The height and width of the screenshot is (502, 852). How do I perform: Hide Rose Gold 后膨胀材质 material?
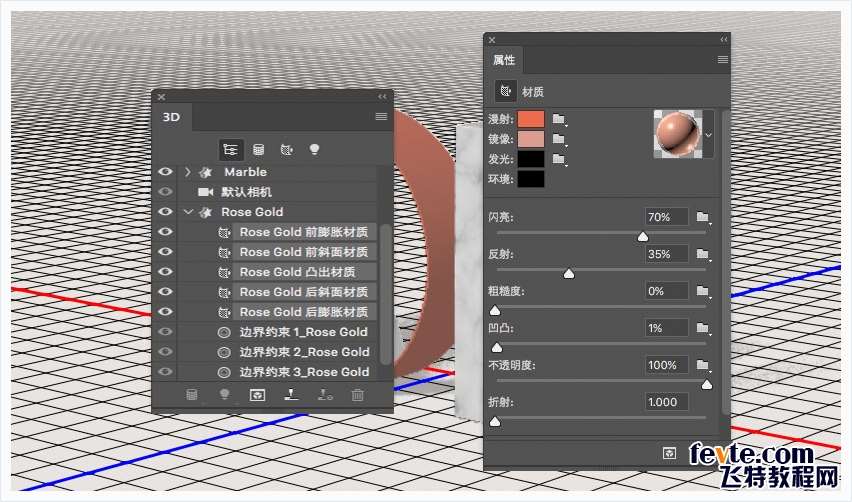pyautogui.click(x=165, y=312)
